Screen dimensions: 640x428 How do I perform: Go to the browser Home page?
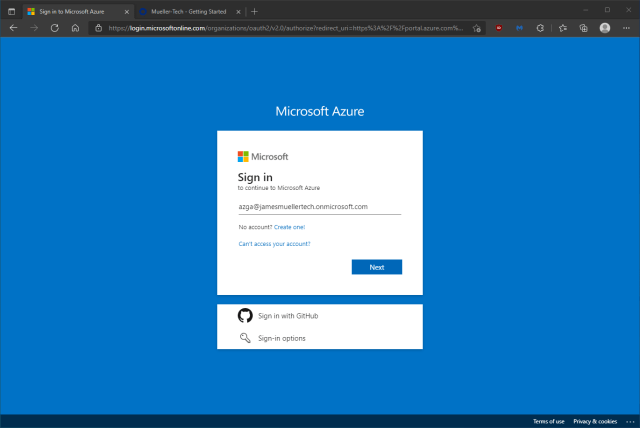(x=76, y=28)
